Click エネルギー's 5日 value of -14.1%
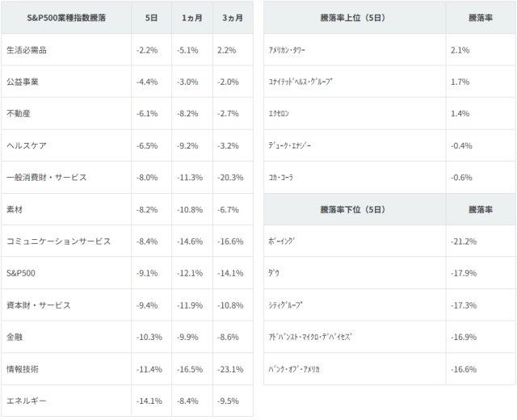This screenshot has width=517, height=420. pyautogui.click(x=150, y=401)
